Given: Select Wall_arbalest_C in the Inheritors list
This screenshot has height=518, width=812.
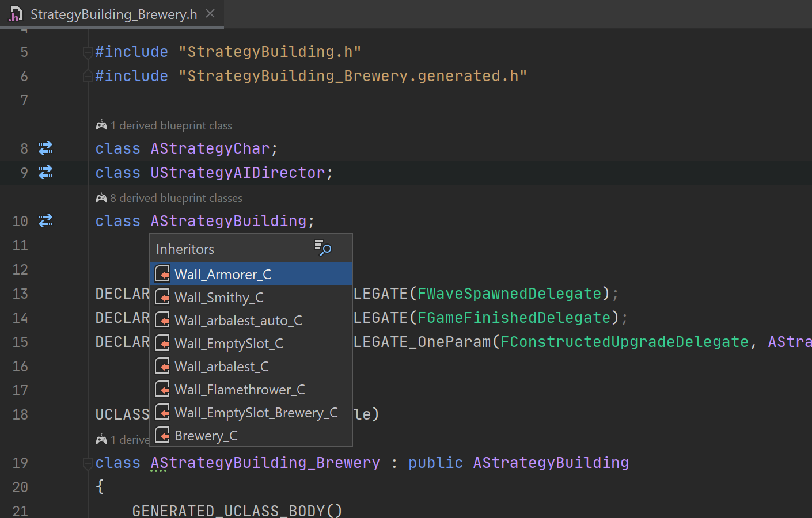Looking at the screenshot, I should pos(251,366).
